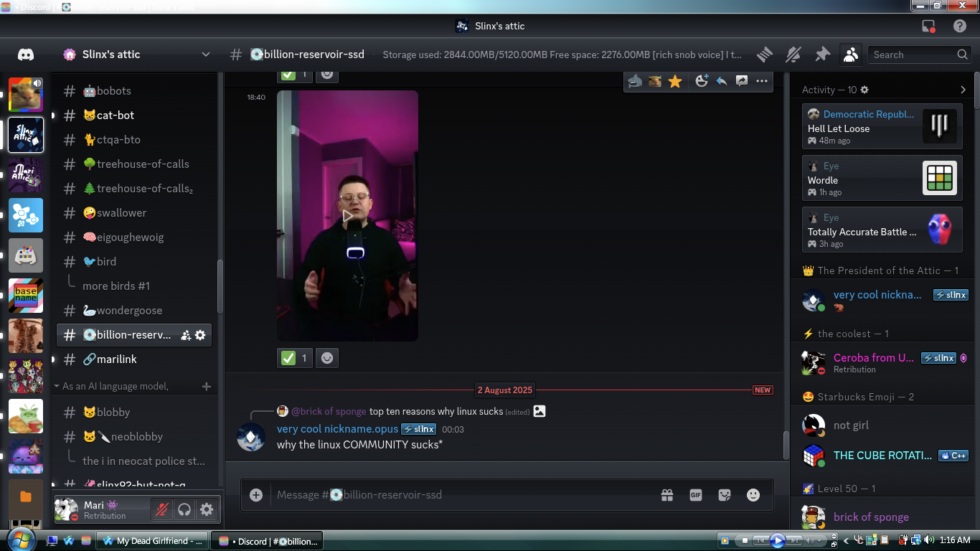
Task: Open the Threads panel in channel header
Action: (765, 55)
